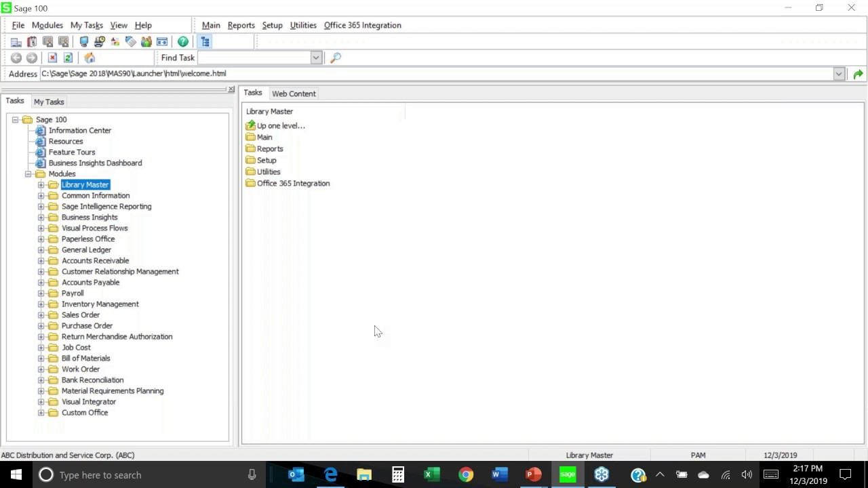The width and height of the screenshot is (868, 488).
Task: Open help via green question mark icon
Action: point(183,42)
